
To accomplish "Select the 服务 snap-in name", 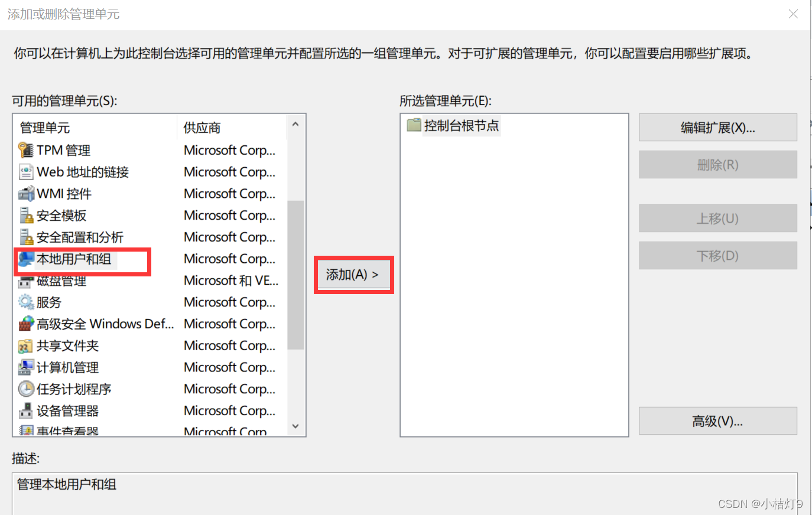I will (x=49, y=302).
